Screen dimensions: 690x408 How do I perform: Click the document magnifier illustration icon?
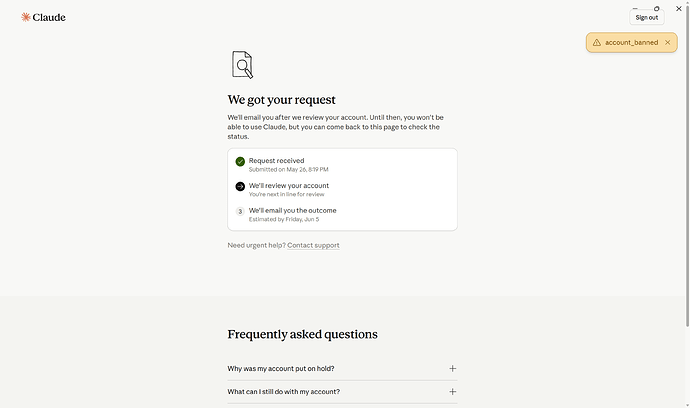242,65
